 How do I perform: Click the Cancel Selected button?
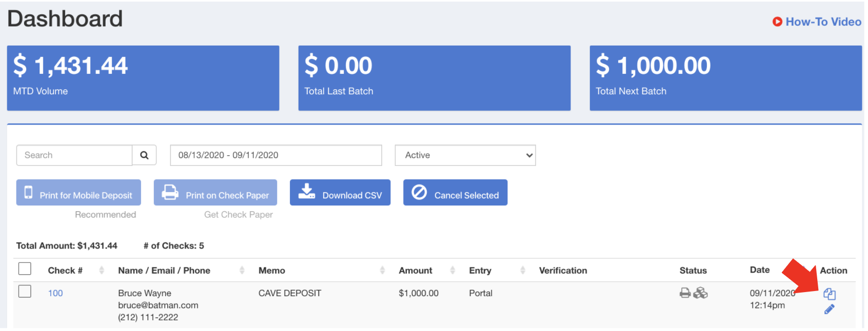455,193
